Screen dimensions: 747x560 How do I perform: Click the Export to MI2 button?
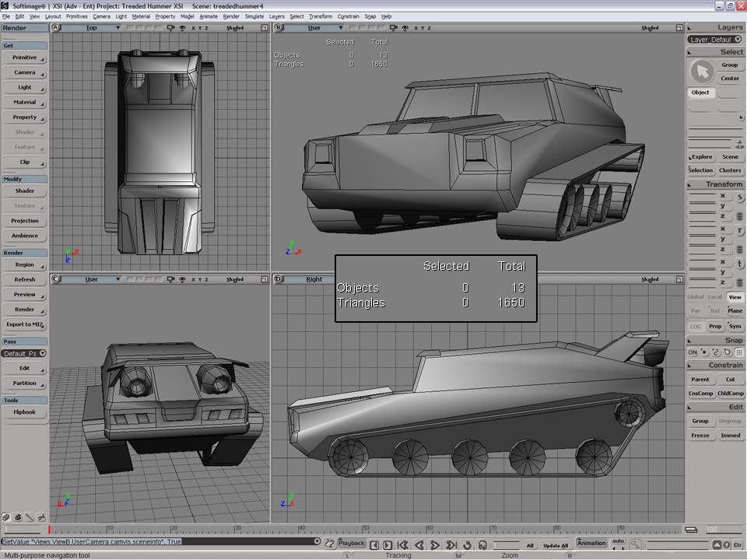click(24, 324)
